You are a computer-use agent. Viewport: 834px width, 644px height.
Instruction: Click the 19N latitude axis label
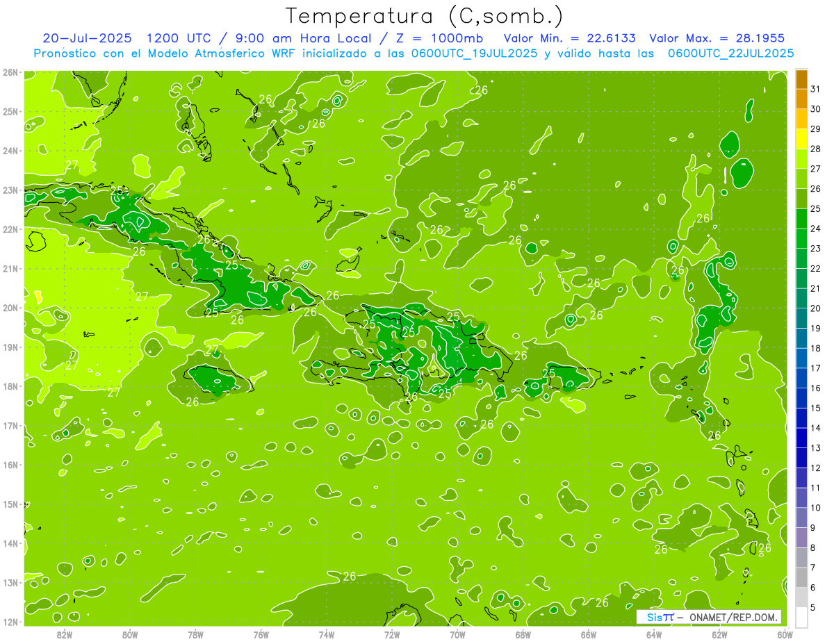point(10,347)
